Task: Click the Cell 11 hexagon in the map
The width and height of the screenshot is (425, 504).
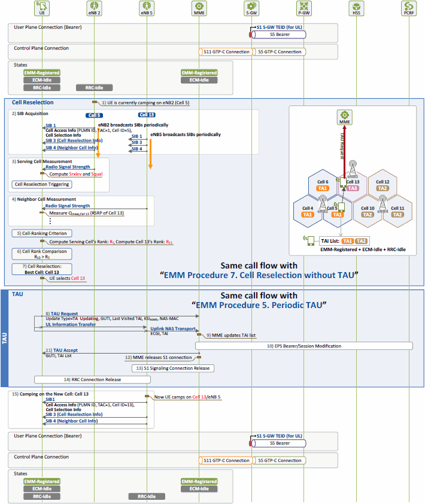Action: pyautogui.click(x=397, y=212)
